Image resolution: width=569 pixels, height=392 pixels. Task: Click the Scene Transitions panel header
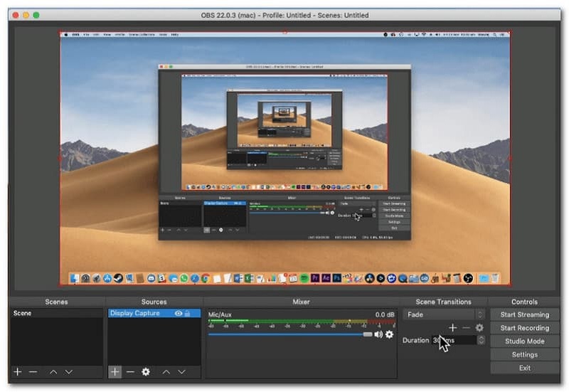point(443,302)
